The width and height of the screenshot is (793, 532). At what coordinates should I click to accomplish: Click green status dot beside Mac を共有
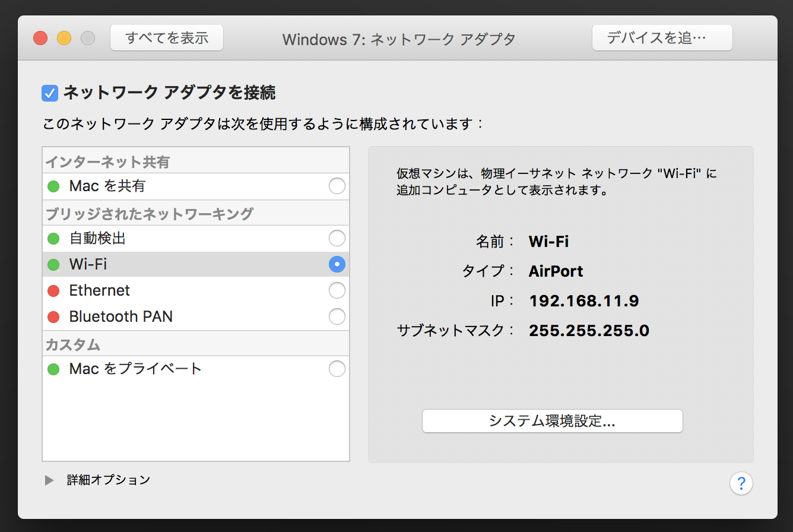click(x=53, y=186)
